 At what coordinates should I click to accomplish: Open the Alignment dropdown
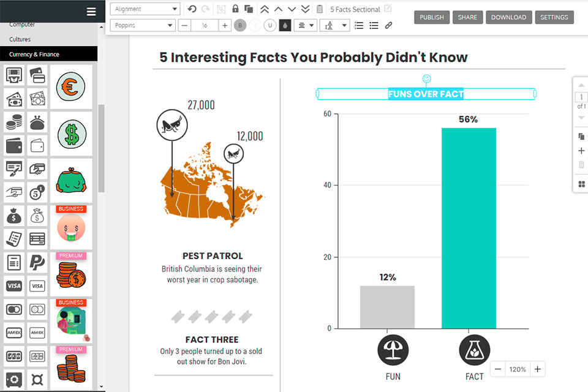point(145,9)
